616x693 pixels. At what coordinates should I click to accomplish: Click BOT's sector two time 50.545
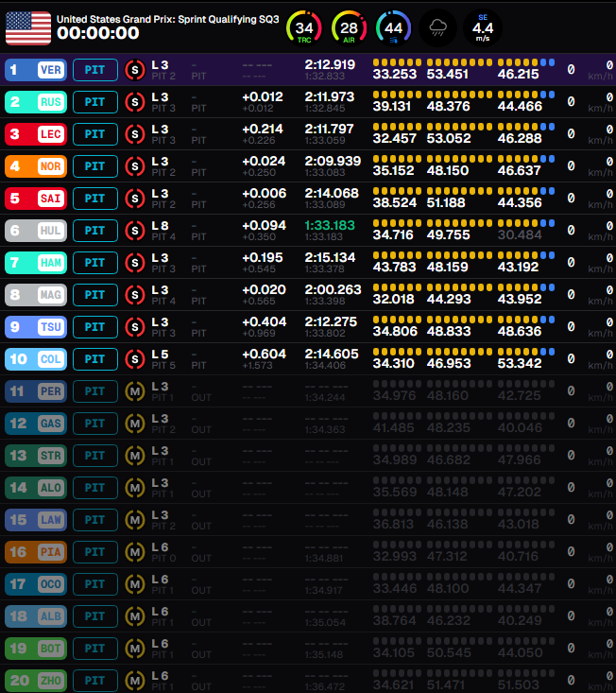tap(448, 653)
